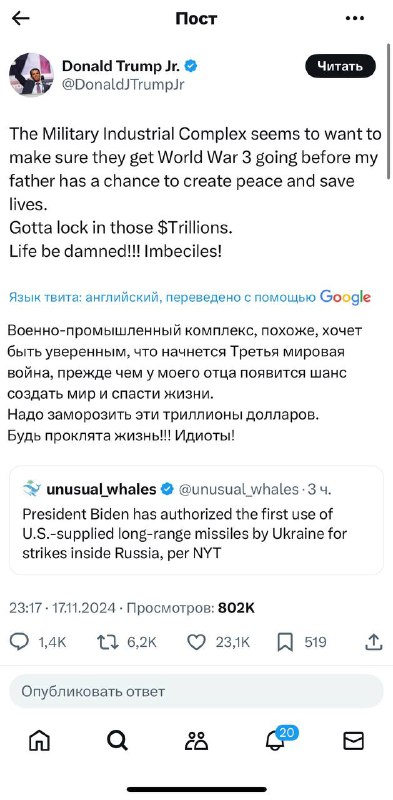393x800 pixels.
Task: Tap the blue verified badge beside name
Action: pyautogui.click(x=192, y=65)
